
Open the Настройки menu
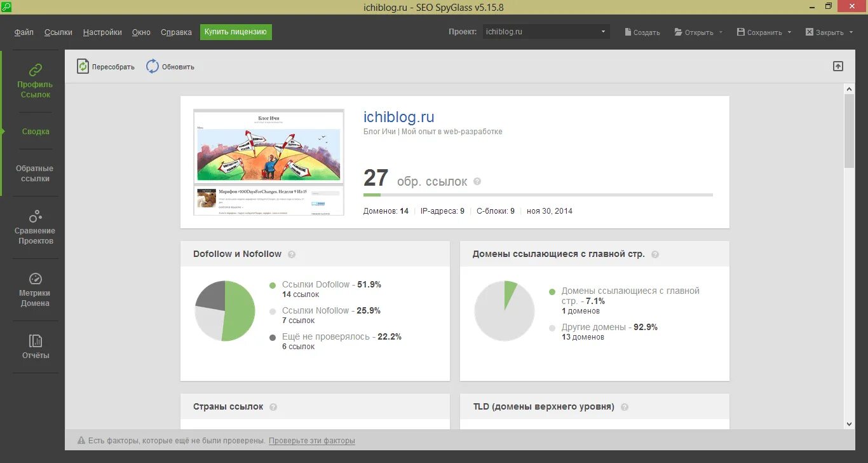pyautogui.click(x=102, y=32)
